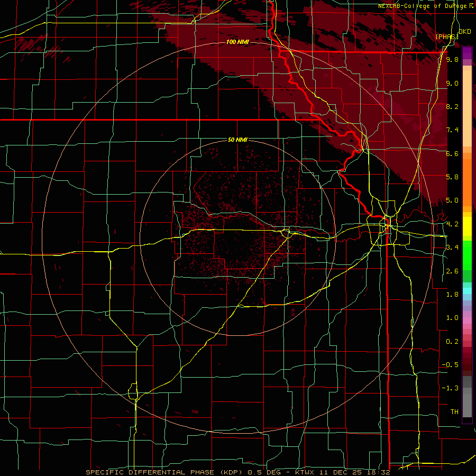Click the 100 NMI range ring label
The image size is (476, 476).
tap(237, 42)
